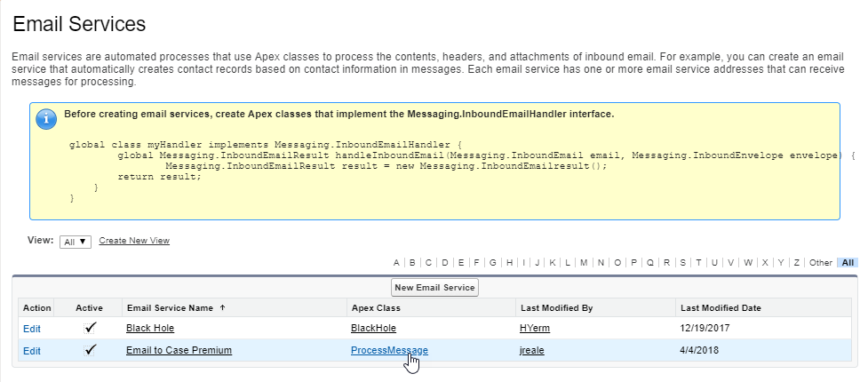Edit the Email to Case Premium service
The width and height of the screenshot is (868, 382).
coord(32,351)
